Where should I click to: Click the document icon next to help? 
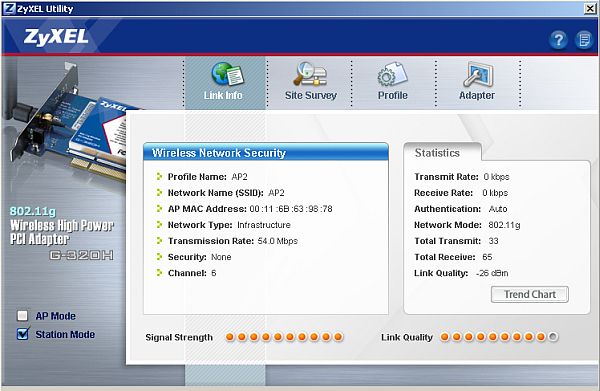(x=584, y=39)
